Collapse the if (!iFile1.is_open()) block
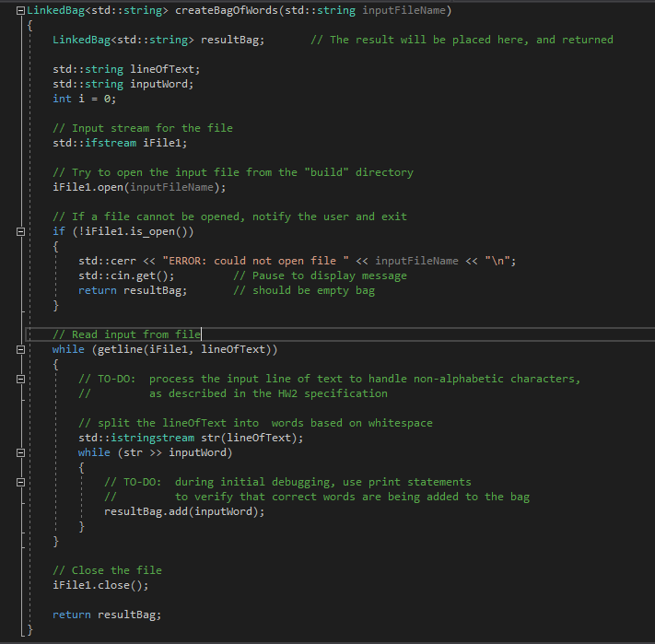The image size is (655, 644). 20,231
